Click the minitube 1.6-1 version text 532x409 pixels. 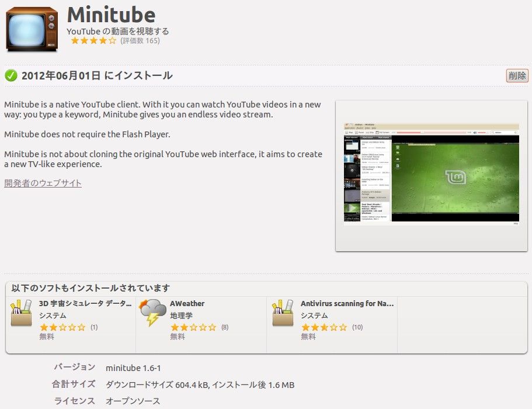click(x=133, y=368)
